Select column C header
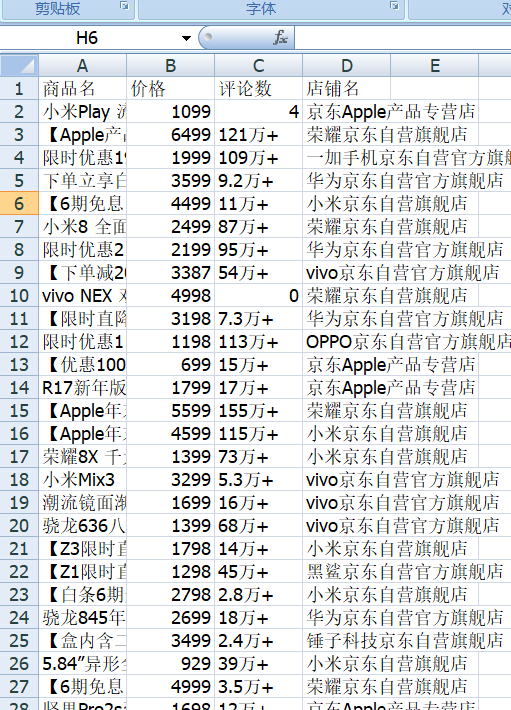The width and height of the screenshot is (511, 710). click(258, 66)
